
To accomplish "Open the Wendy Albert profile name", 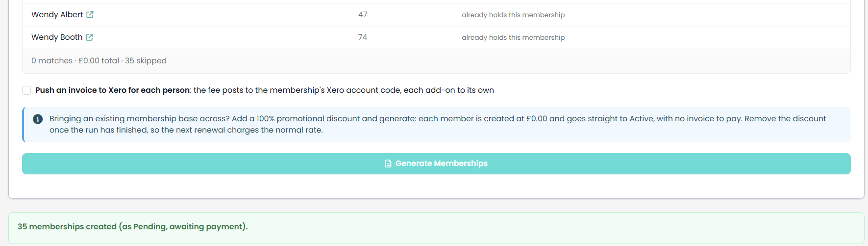I will [x=57, y=15].
